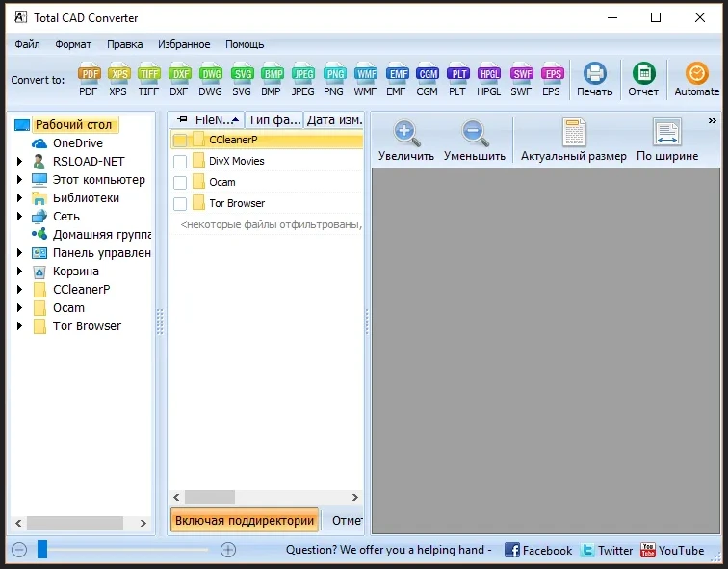
Task: Open the Facebook link
Action: 538,551
